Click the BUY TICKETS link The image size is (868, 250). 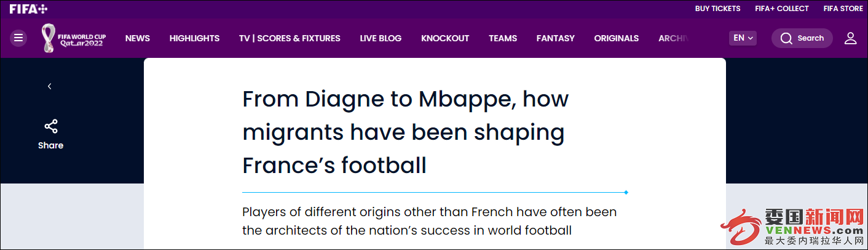717,9
